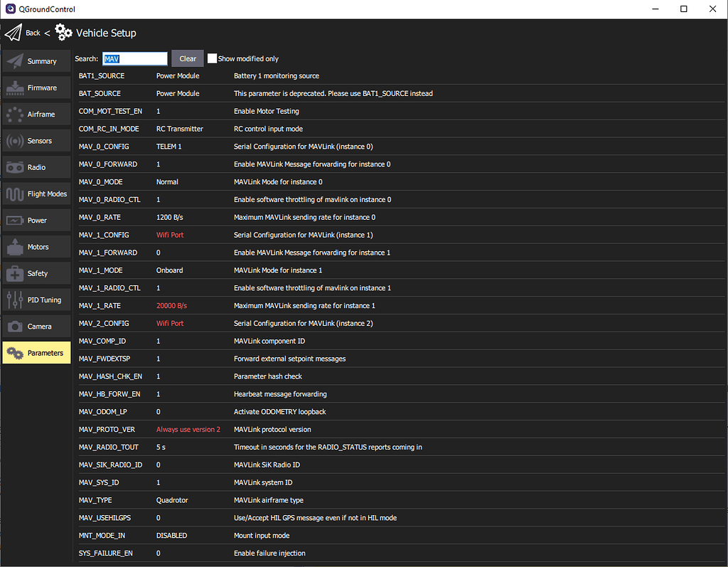Open the Camera setup page
This screenshot has height=567, width=728.
click(x=36, y=326)
